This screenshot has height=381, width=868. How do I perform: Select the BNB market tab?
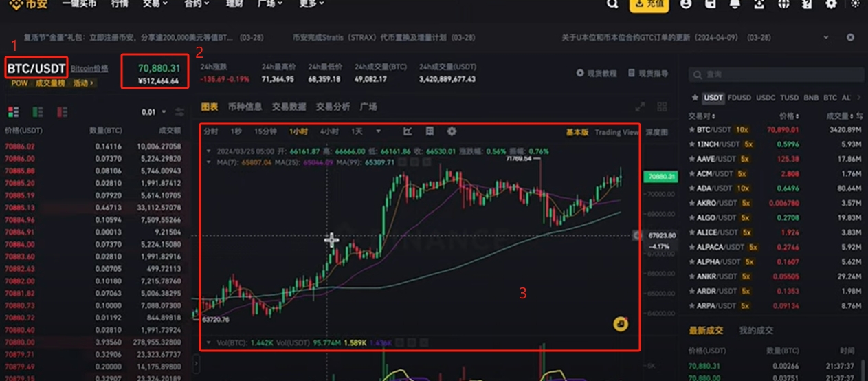[x=811, y=98]
